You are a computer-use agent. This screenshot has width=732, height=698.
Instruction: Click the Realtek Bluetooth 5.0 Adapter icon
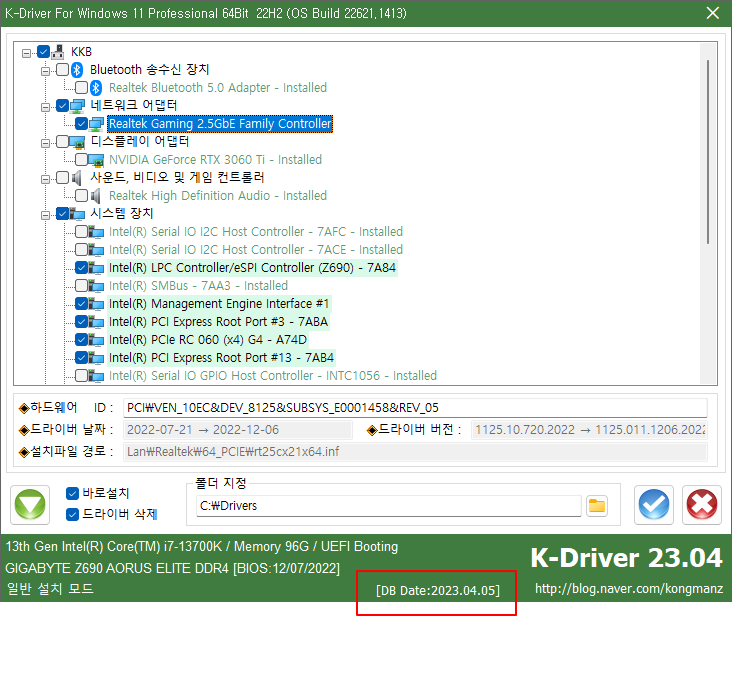click(x=96, y=88)
